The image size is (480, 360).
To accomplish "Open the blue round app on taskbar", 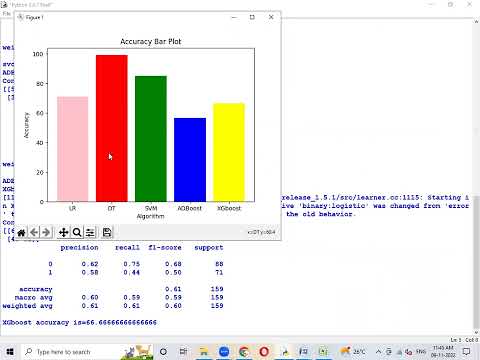I will (x=224, y=352).
